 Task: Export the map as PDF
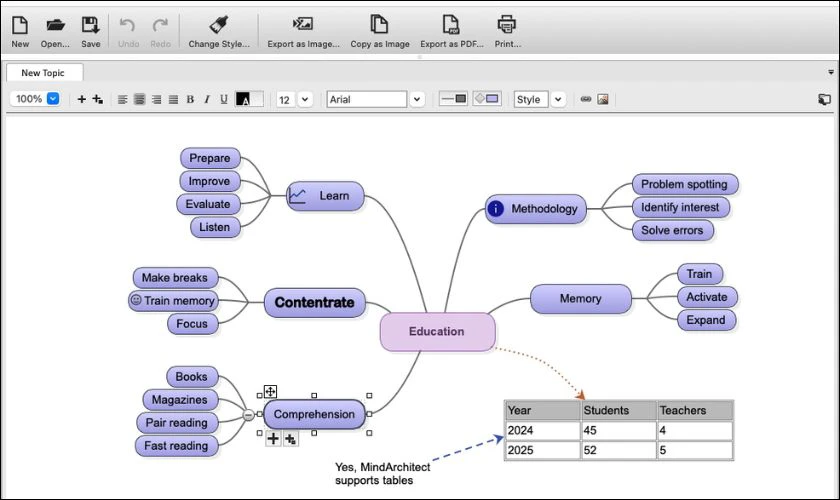[x=451, y=25]
